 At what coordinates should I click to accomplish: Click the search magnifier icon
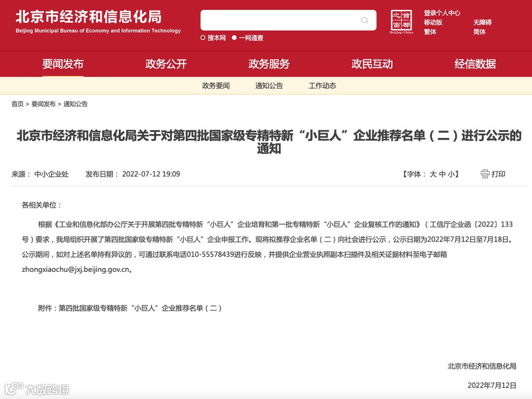coord(365,20)
